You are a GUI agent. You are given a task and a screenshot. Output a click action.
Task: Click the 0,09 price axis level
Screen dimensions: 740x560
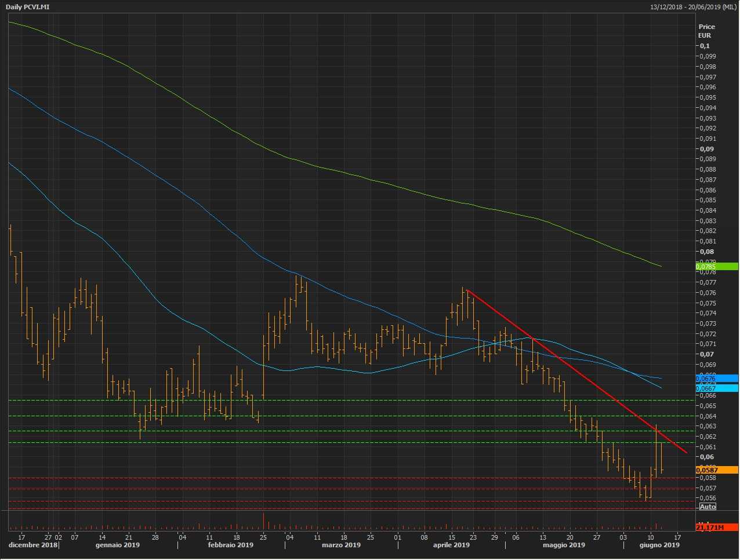click(x=706, y=149)
